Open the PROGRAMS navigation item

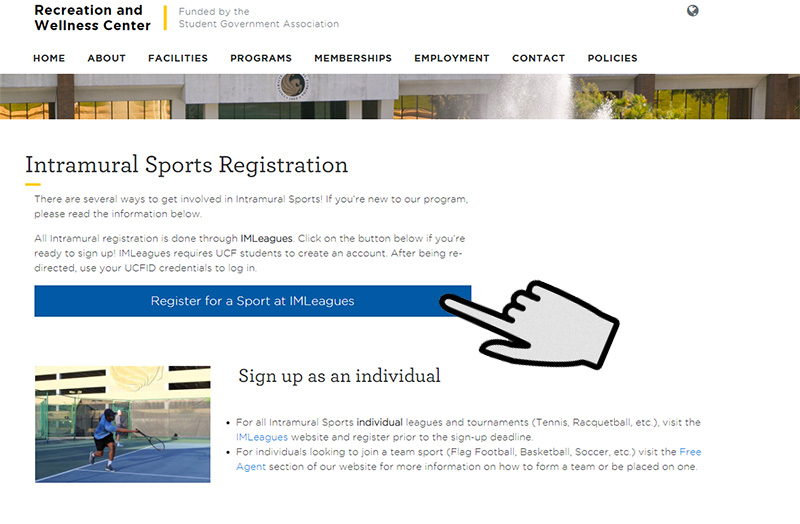point(261,58)
